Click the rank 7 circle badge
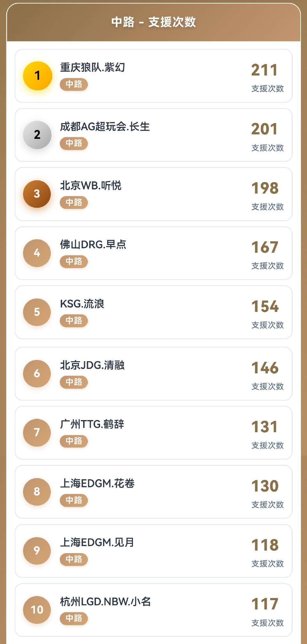The width and height of the screenshot is (307, 644). (x=37, y=433)
